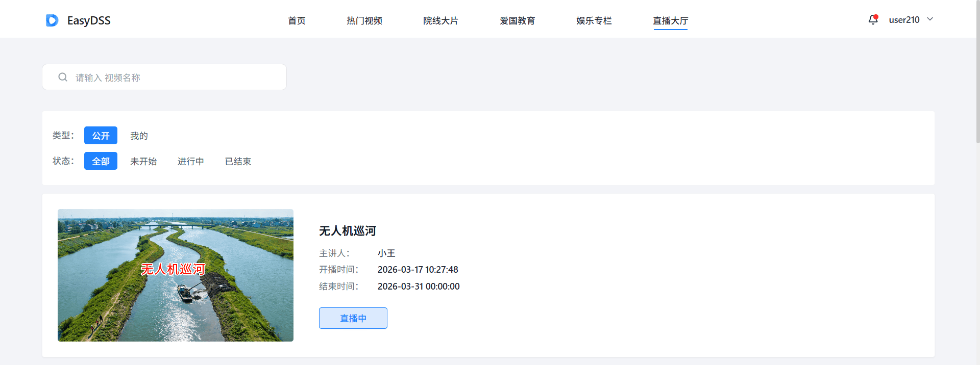Expand the user210 account dropdown arrow
Viewport: 980px width, 365px height.
(930, 19)
